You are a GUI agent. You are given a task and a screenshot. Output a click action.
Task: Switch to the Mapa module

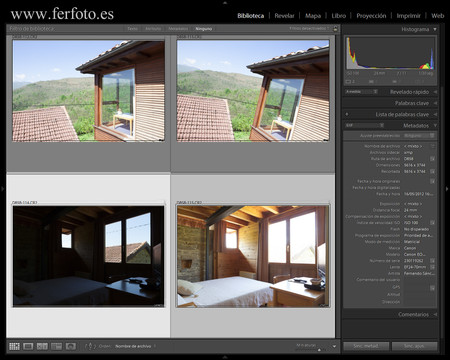(x=313, y=16)
